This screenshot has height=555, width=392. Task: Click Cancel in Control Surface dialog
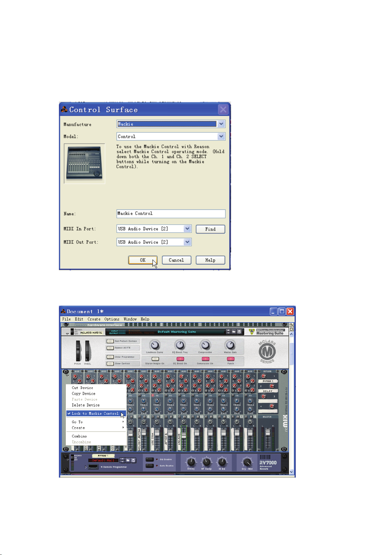pos(176,260)
